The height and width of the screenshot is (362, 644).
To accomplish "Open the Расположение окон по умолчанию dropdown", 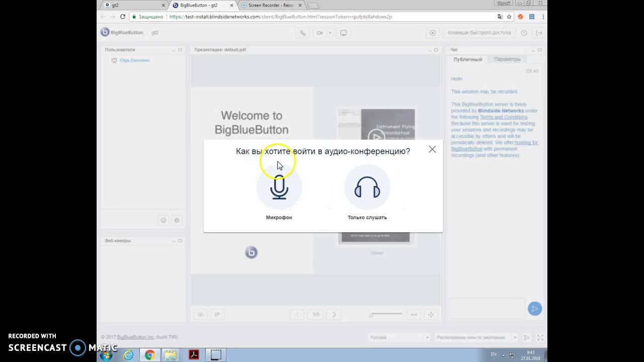I will point(477,337).
